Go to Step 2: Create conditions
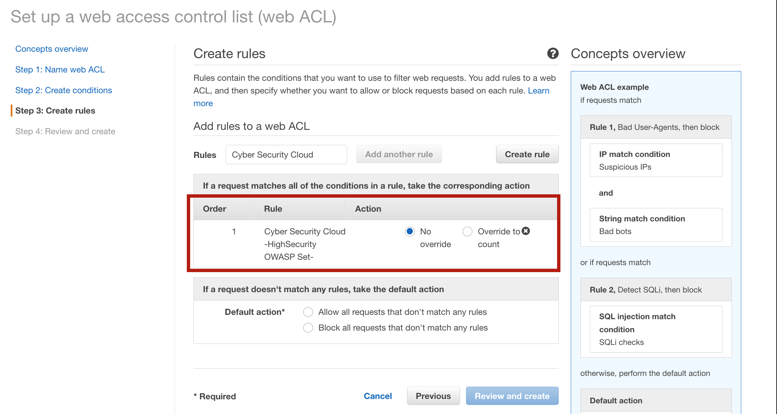The width and height of the screenshot is (777, 414). click(63, 90)
